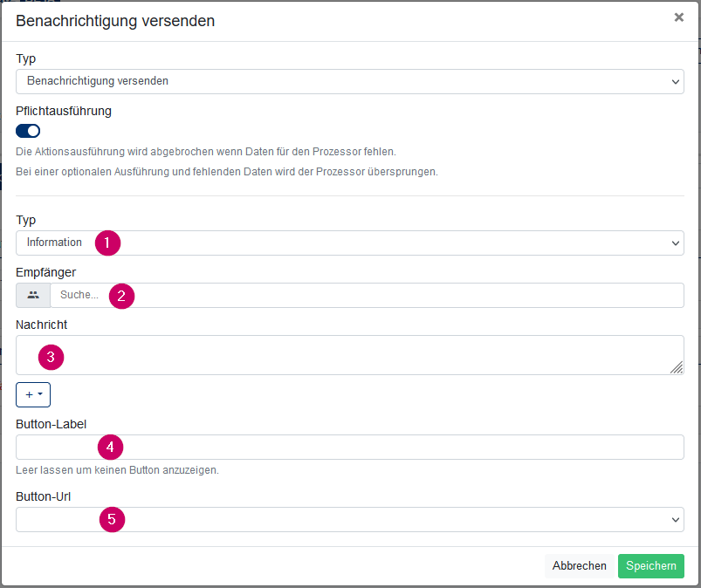Expand the Information type dropdown

pos(349,243)
